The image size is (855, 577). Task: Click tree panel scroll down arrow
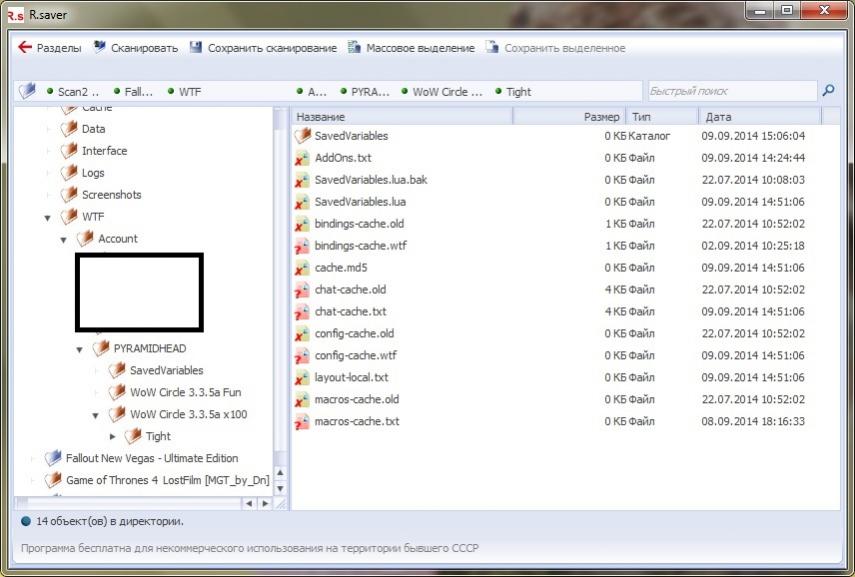pyautogui.click(x=280, y=489)
